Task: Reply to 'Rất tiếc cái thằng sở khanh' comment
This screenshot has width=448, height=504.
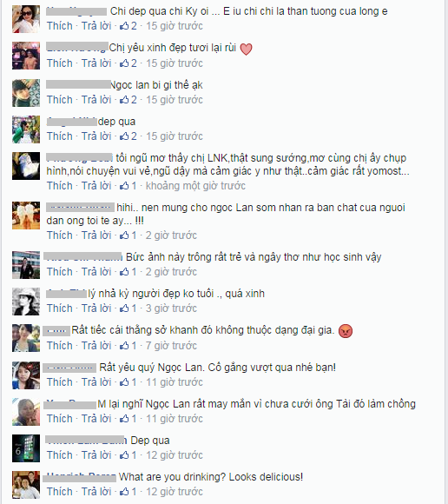Action: 96,345
